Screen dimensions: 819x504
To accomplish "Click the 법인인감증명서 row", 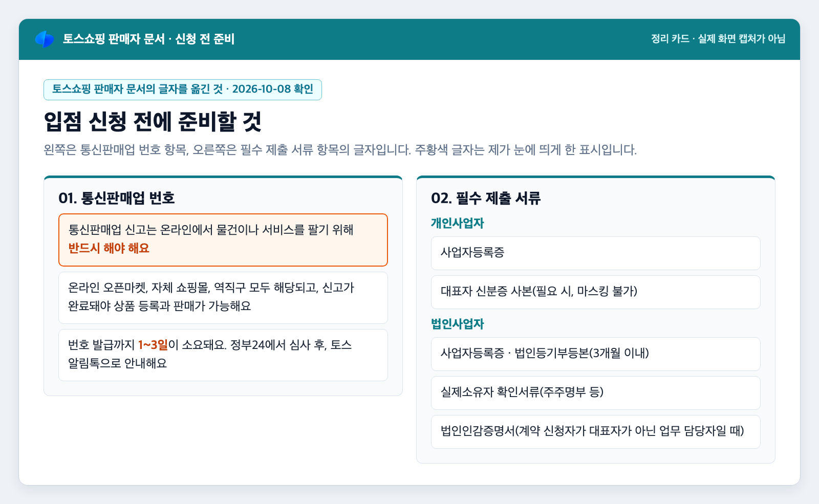I will point(596,432).
